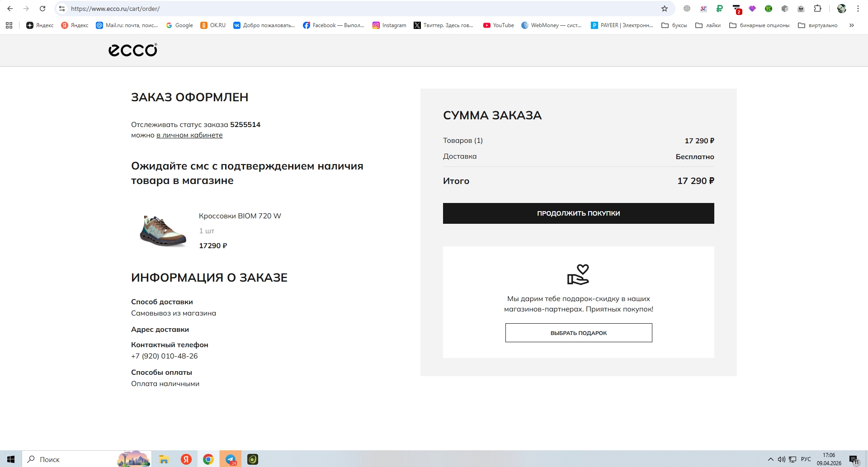Open the Chrome profile avatar

tap(842, 9)
